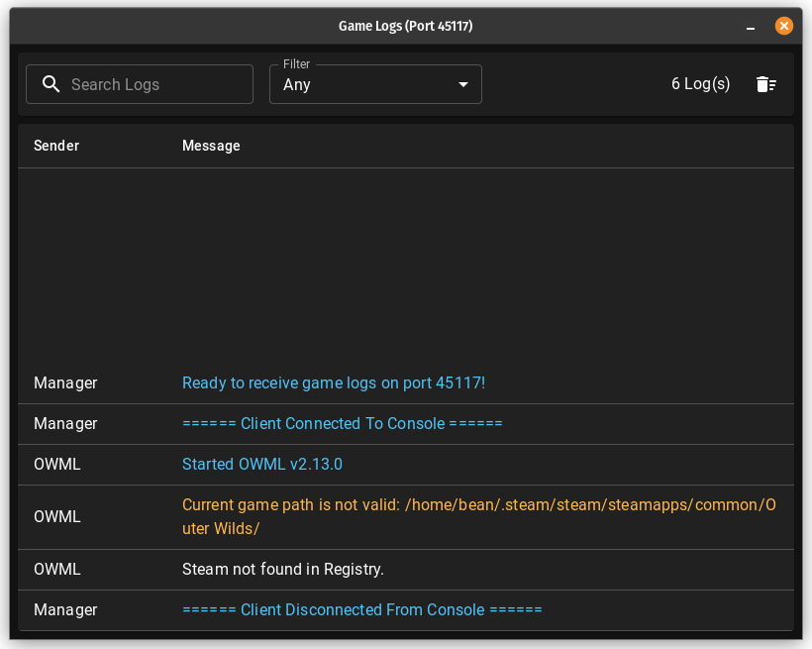Select 'Steam not found in Registry' message

point(283,569)
